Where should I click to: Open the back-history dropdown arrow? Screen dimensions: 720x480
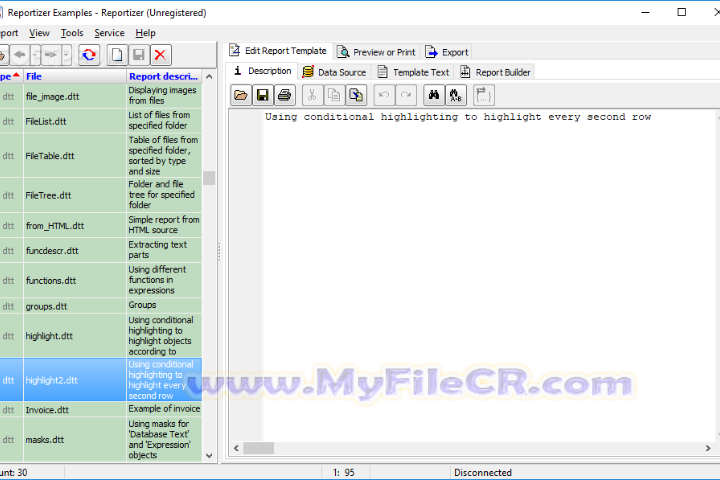(35, 55)
